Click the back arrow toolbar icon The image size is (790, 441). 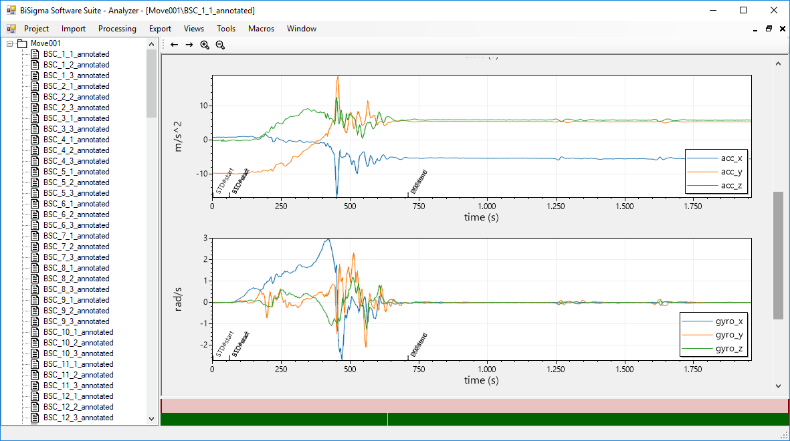pyautogui.click(x=174, y=45)
